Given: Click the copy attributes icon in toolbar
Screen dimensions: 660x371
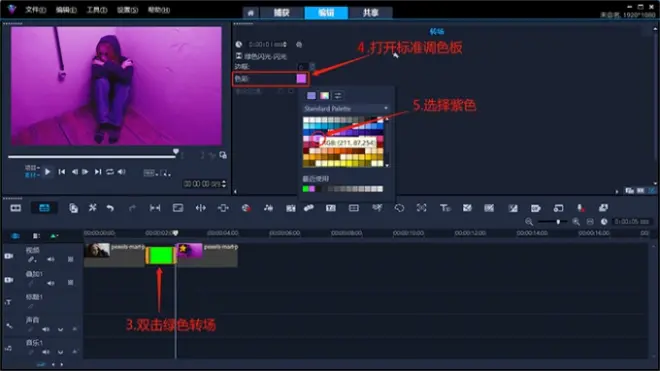Looking at the screenshot, I should [x=73, y=208].
